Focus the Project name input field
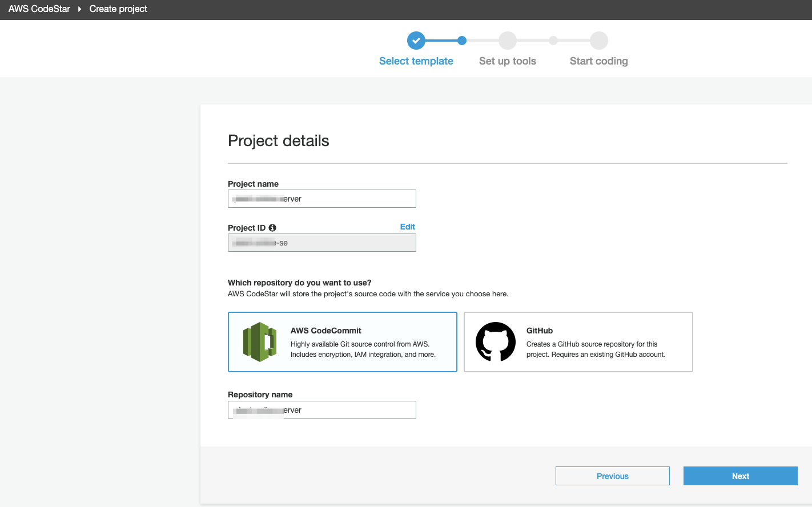Image resolution: width=812 pixels, height=507 pixels. point(322,199)
